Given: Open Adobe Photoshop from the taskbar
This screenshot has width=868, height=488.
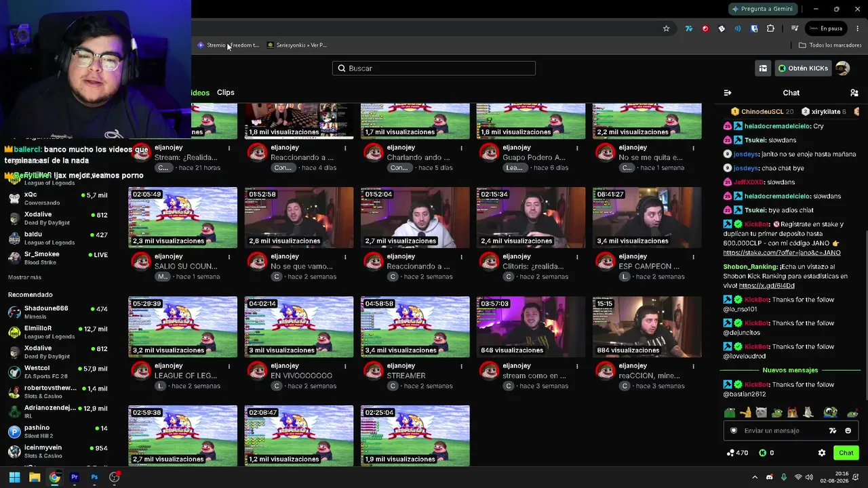Looking at the screenshot, I should (94, 477).
